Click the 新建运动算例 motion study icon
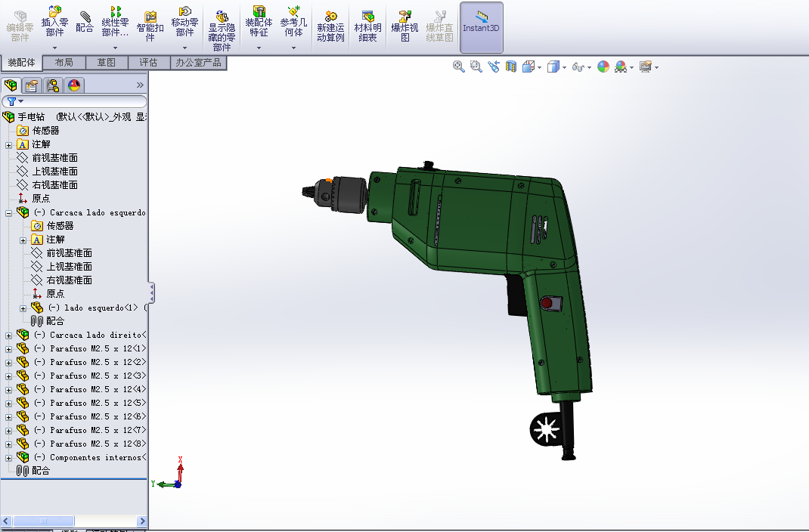Screen dimensions: 809x532 coord(330,26)
